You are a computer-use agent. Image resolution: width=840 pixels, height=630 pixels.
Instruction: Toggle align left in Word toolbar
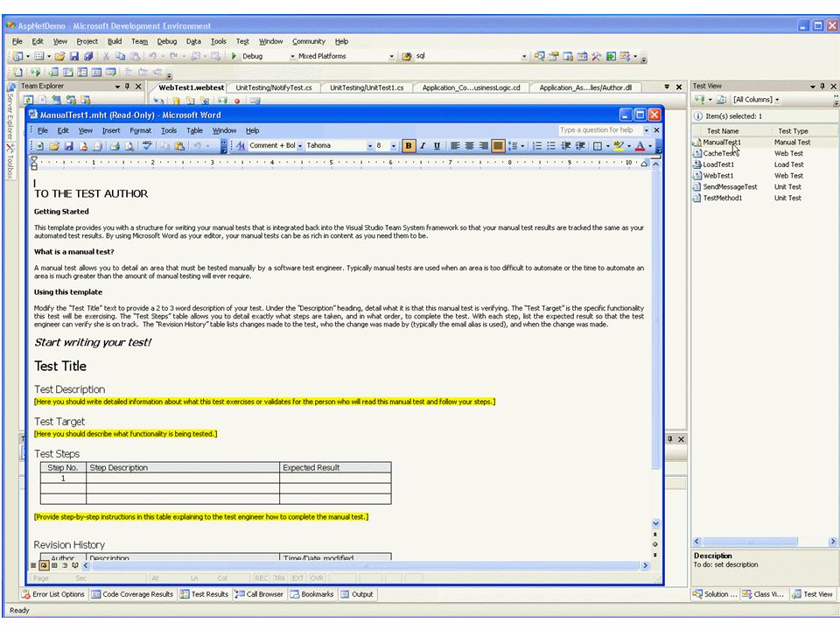(x=455, y=146)
